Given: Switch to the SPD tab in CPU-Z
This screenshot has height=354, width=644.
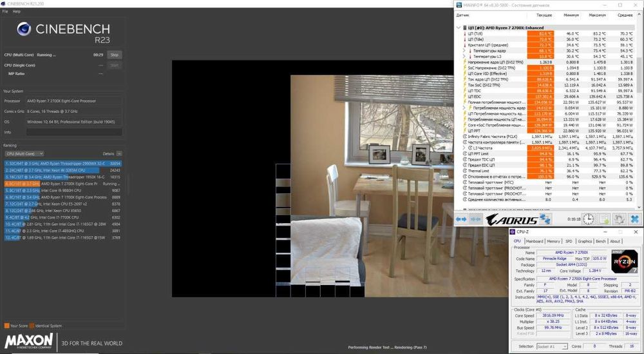Looking at the screenshot, I should tap(569, 241).
